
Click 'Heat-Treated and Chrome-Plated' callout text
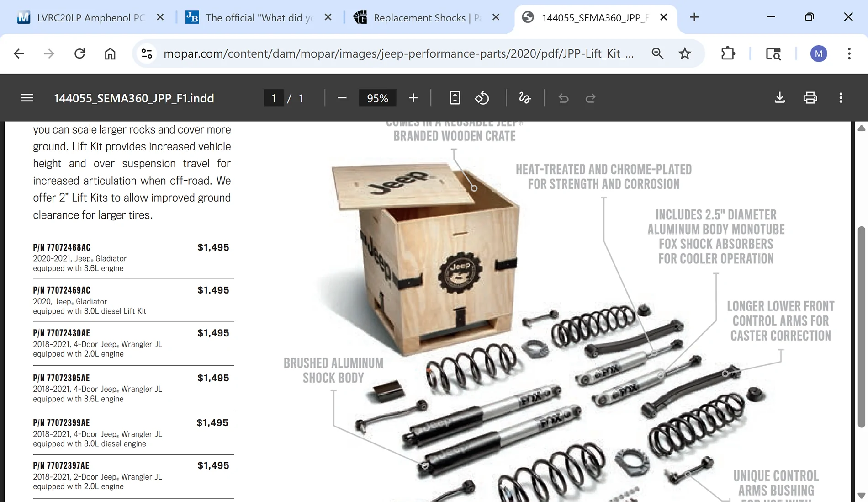tap(603, 176)
